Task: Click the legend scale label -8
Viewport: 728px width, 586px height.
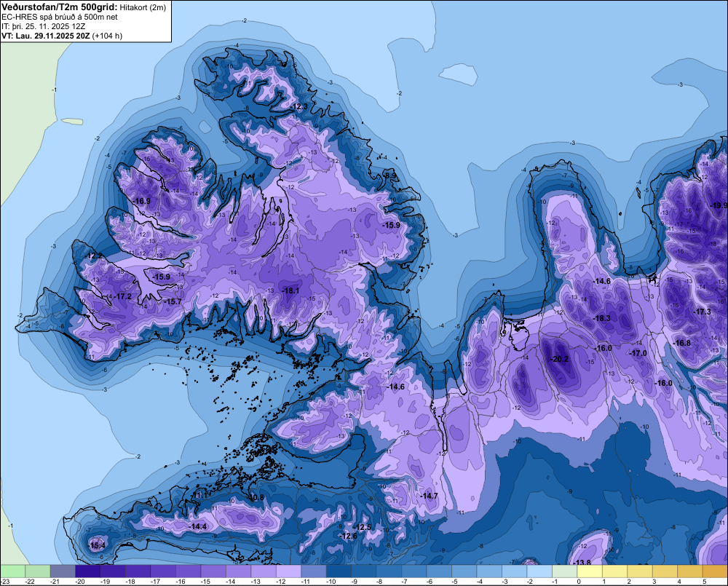Action: (379, 582)
